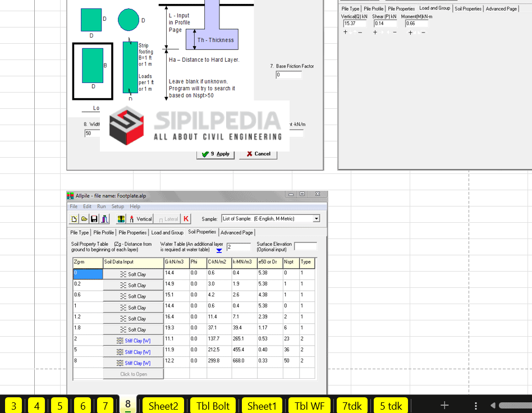
Task: Click the New file icon in Allpile toolbar
Action: [74, 219]
